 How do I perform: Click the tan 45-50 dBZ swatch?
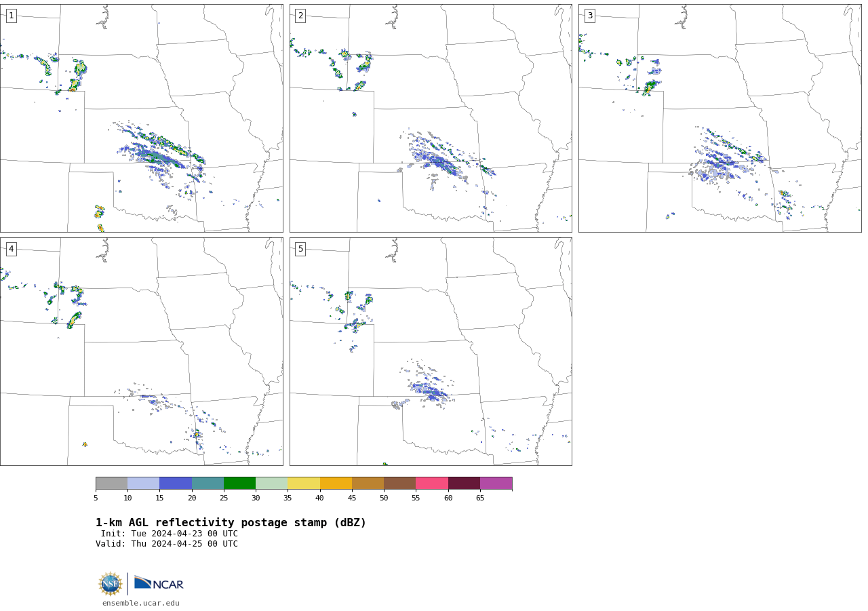pos(368,484)
